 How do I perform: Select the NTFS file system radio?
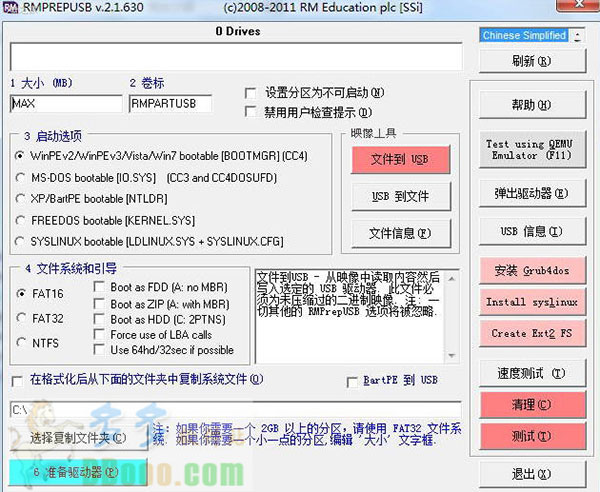pyautogui.click(x=22, y=343)
